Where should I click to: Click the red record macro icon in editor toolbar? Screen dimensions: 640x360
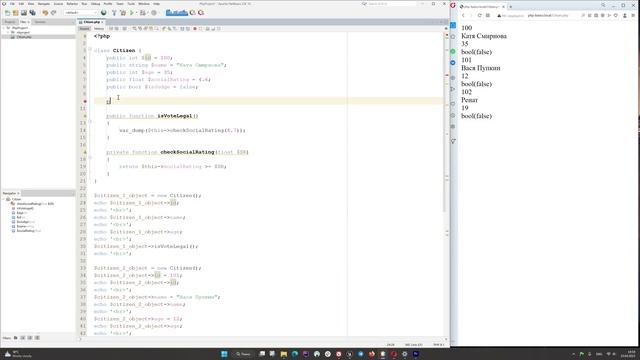point(195,29)
